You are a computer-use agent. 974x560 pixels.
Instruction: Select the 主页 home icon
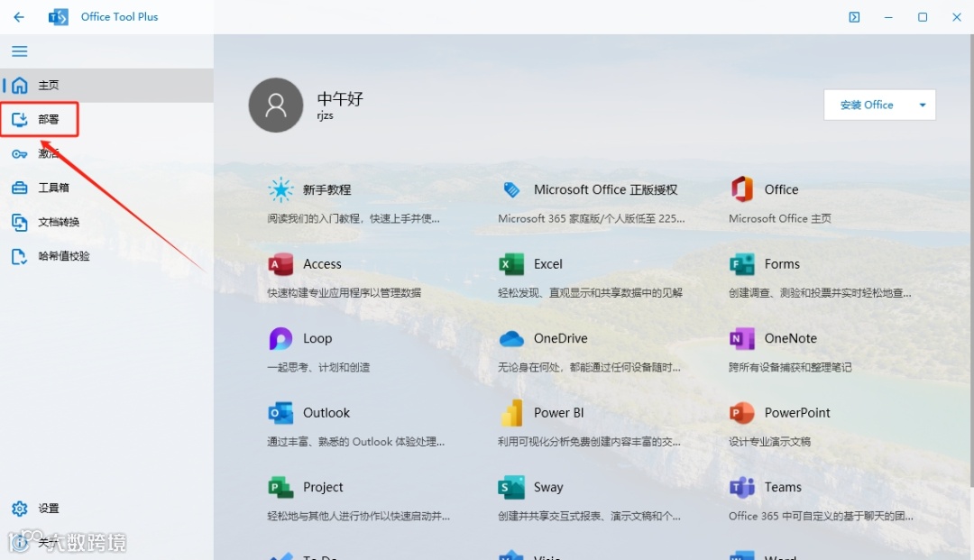point(19,85)
